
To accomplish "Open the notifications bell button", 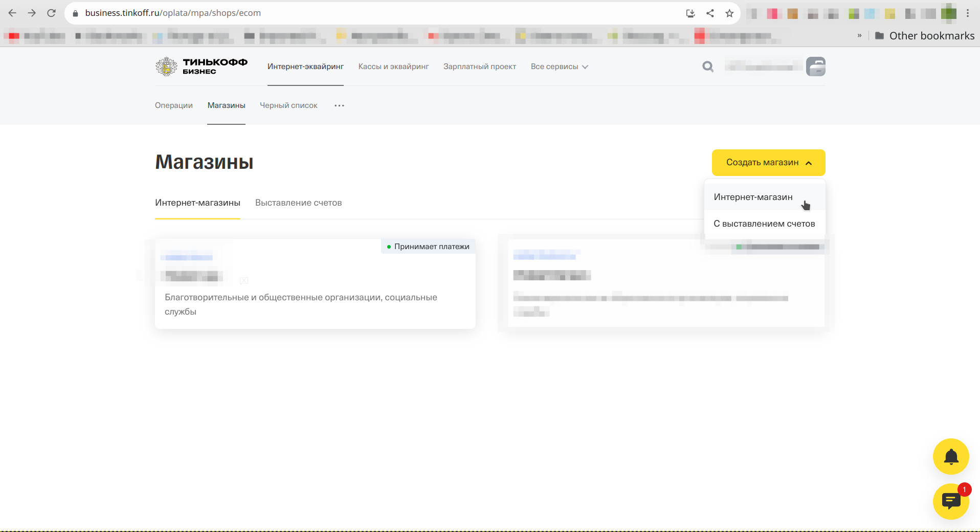I will [x=951, y=456].
